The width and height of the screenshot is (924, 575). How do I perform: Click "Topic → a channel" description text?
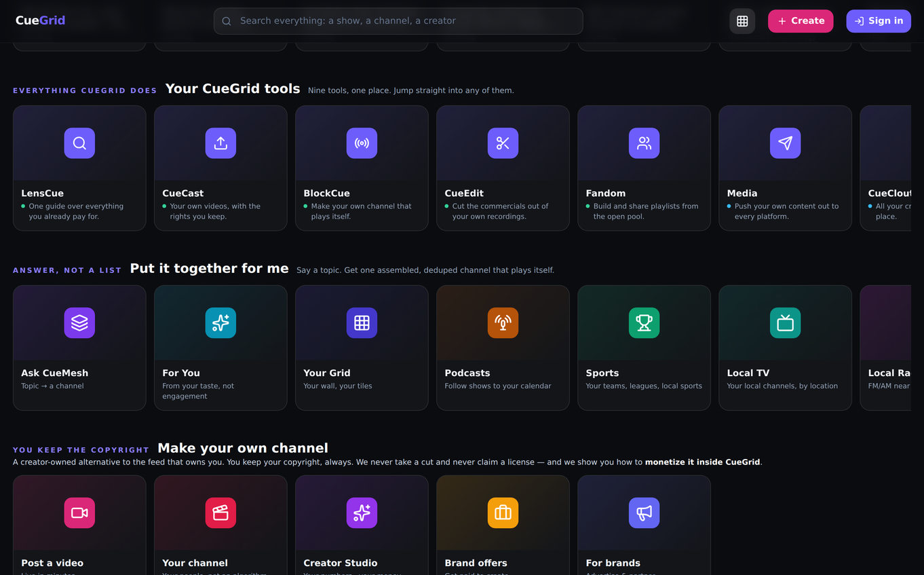tap(52, 386)
